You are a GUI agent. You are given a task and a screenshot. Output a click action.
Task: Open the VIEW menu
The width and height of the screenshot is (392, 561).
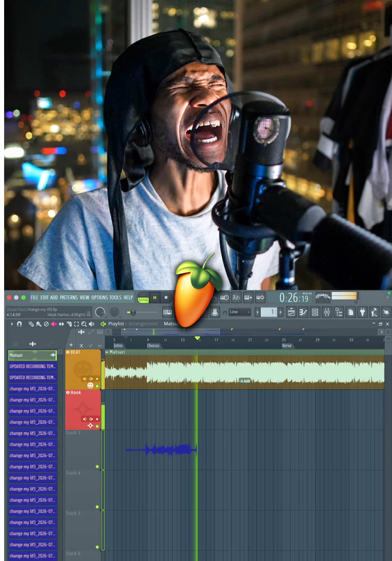coord(84,298)
